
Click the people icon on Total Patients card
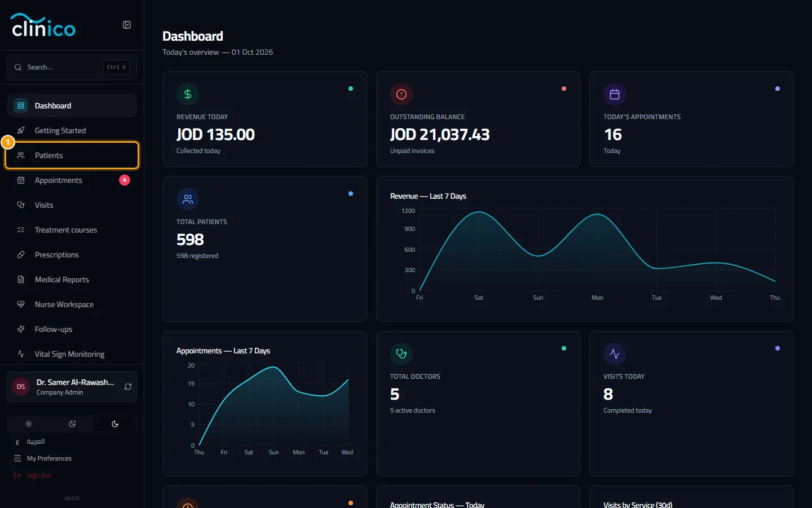tap(188, 199)
